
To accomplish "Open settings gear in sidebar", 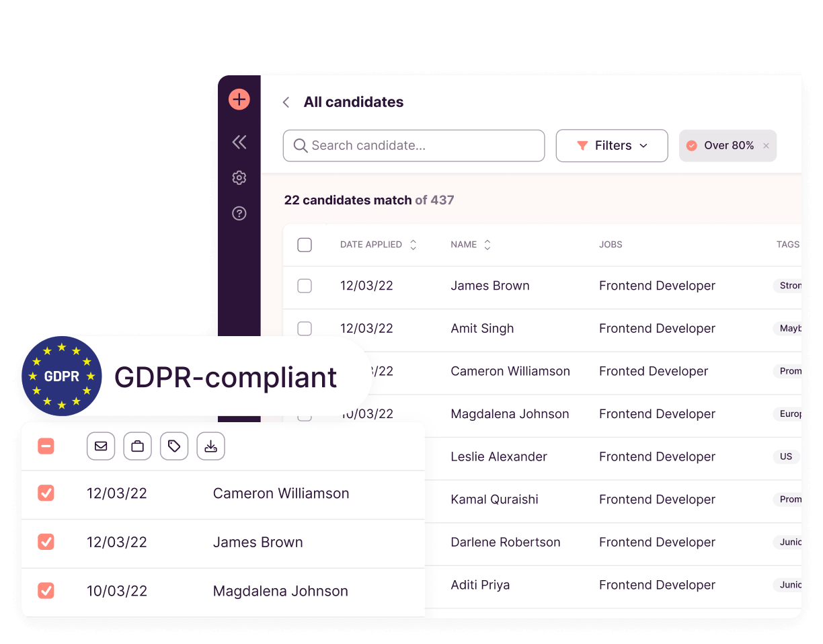I will pyautogui.click(x=239, y=177).
